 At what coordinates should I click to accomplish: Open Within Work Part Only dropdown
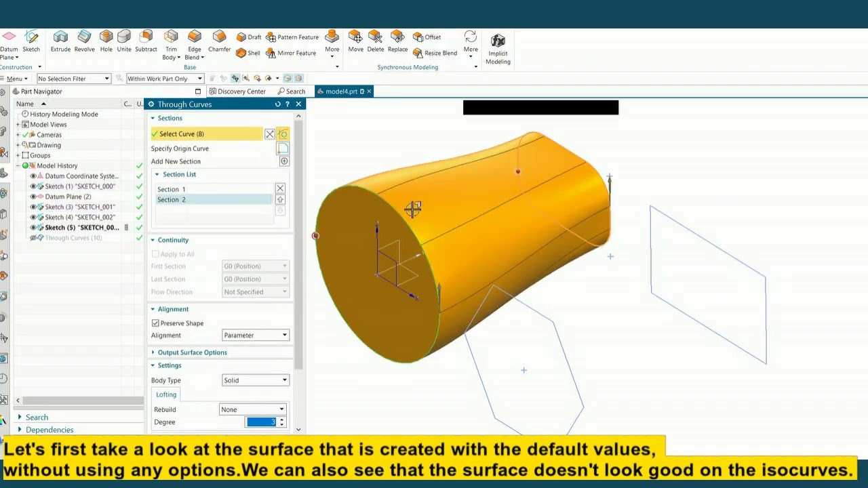165,79
